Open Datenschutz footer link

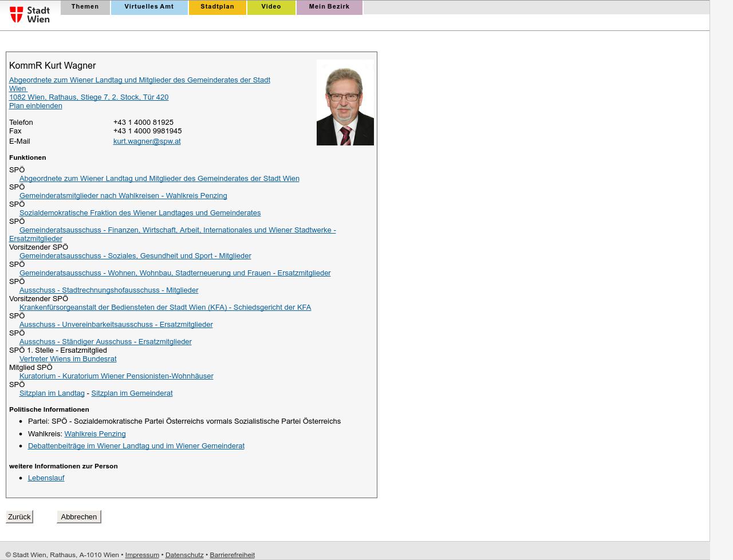(x=184, y=555)
